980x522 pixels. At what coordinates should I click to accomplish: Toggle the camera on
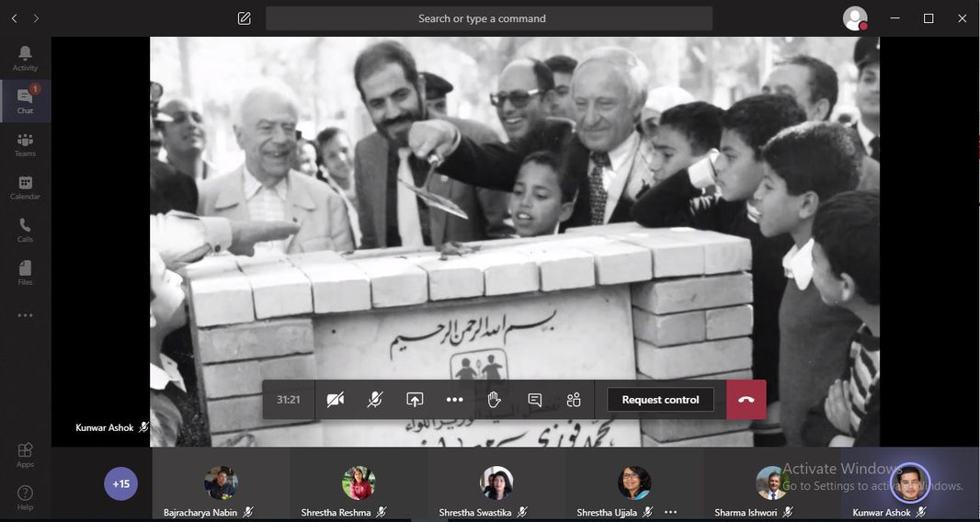[336, 400]
